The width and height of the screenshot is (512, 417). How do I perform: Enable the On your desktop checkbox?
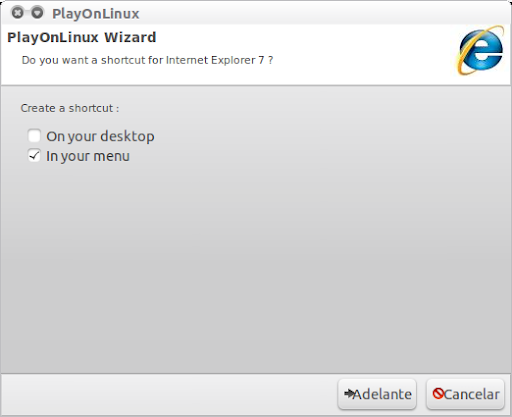click(x=34, y=136)
